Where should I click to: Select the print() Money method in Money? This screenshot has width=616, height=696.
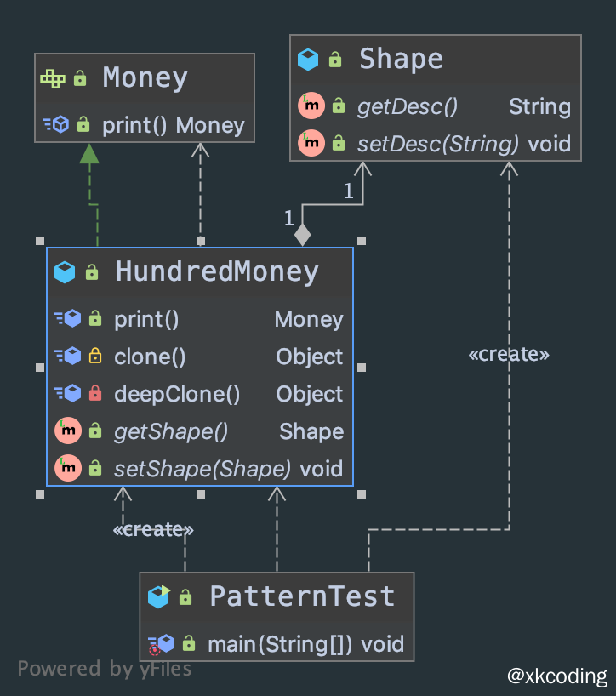[173, 126]
